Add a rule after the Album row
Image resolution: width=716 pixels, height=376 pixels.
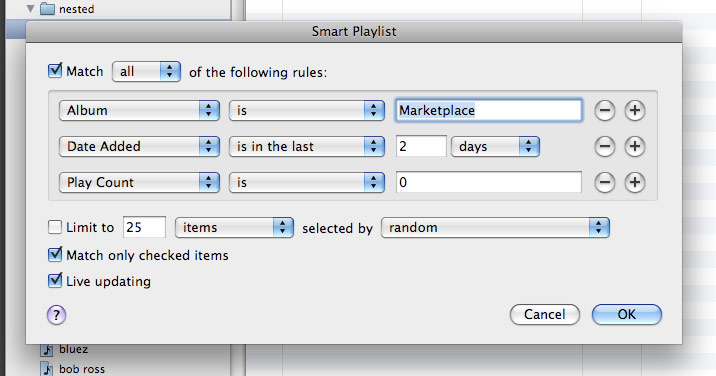pyautogui.click(x=635, y=110)
